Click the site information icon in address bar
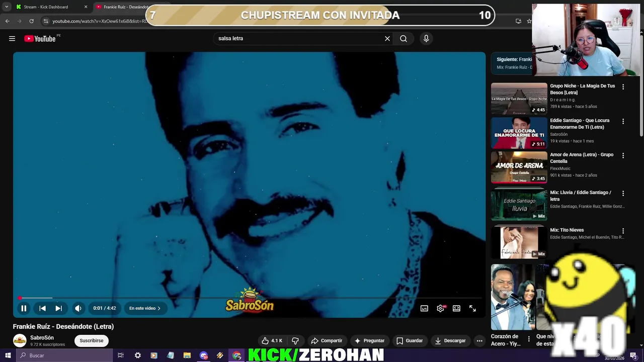The image size is (644, 362). tap(46, 21)
